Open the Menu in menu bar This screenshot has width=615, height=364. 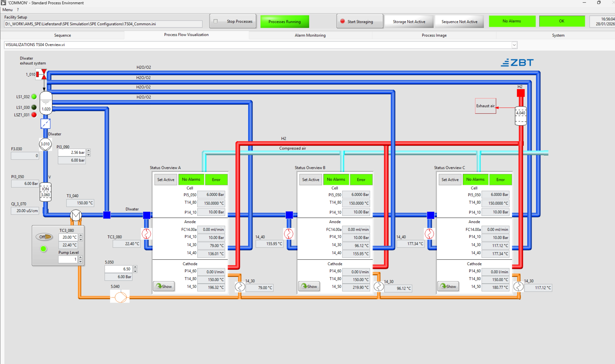click(x=7, y=10)
